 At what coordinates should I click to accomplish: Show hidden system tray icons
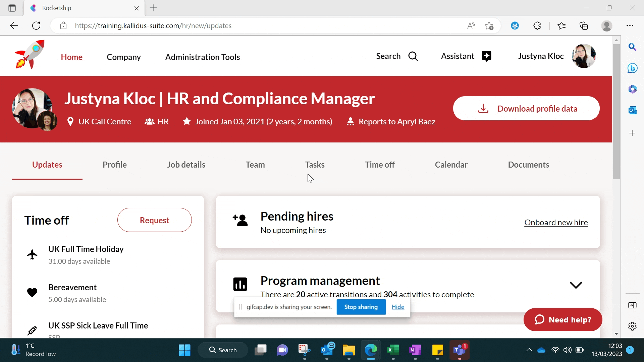529,350
